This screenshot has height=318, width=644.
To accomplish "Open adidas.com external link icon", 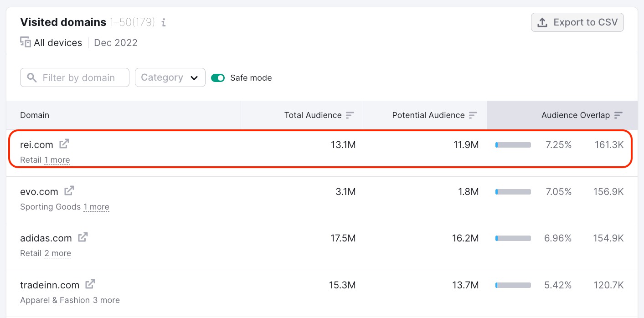I will [x=83, y=237].
